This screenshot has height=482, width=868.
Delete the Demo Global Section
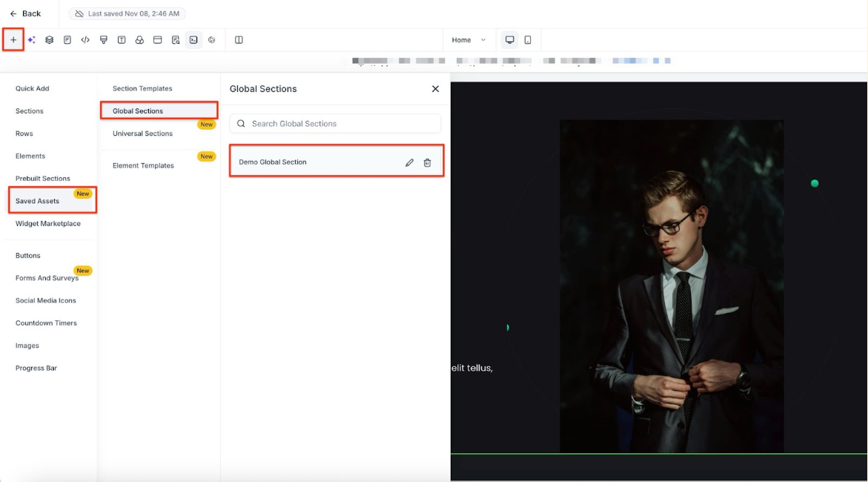click(x=427, y=162)
